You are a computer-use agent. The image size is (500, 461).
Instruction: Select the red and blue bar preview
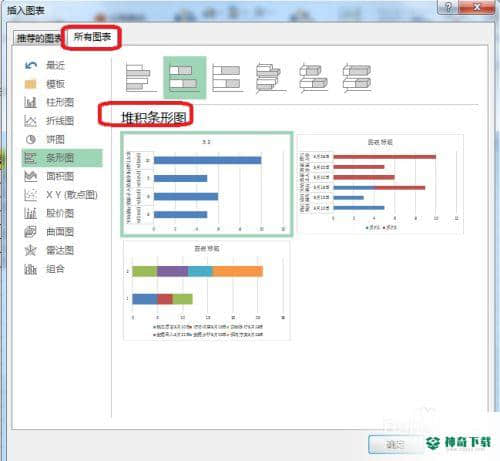[380, 184]
